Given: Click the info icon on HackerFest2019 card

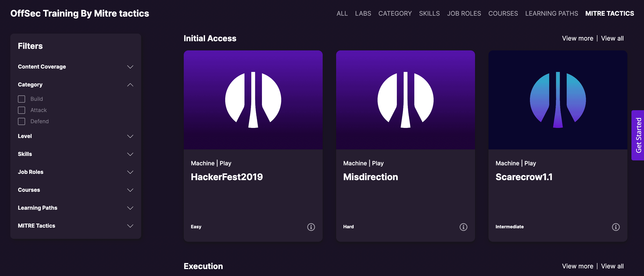Looking at the screenshot, I should click(x=311, y=227).
